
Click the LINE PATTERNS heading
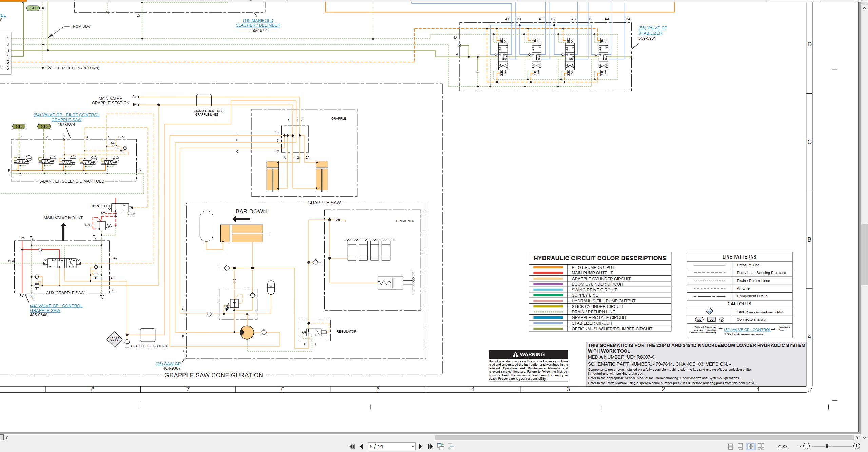739,257
